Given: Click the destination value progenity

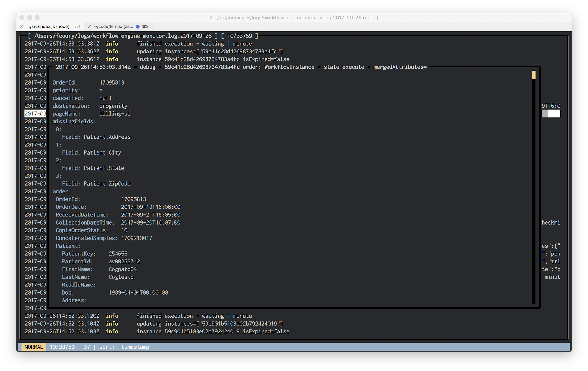Looking at the screenshot, I should click(113, 106).
